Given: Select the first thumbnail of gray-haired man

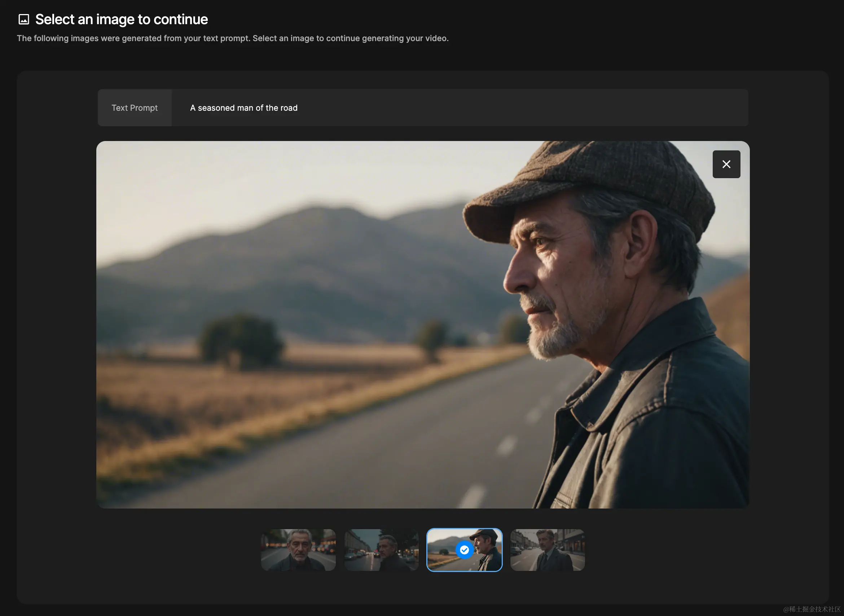Looking at the screenshot, I should (298, 550).
